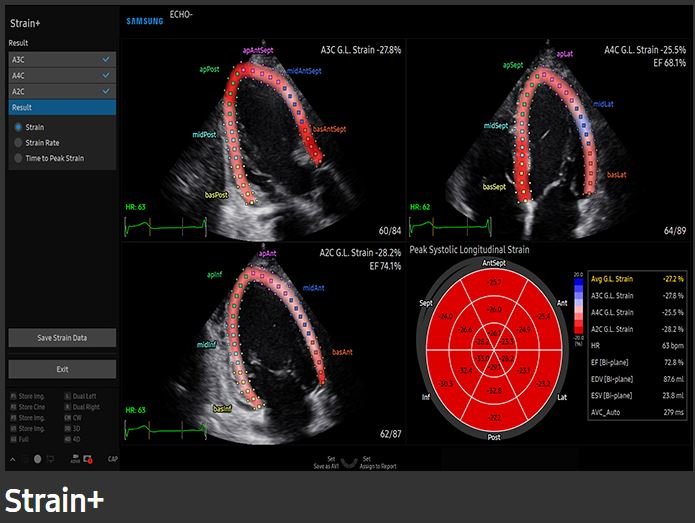Screen dimensions: 695x523
Task: Open the A3C result row
Action: point(62,59)
